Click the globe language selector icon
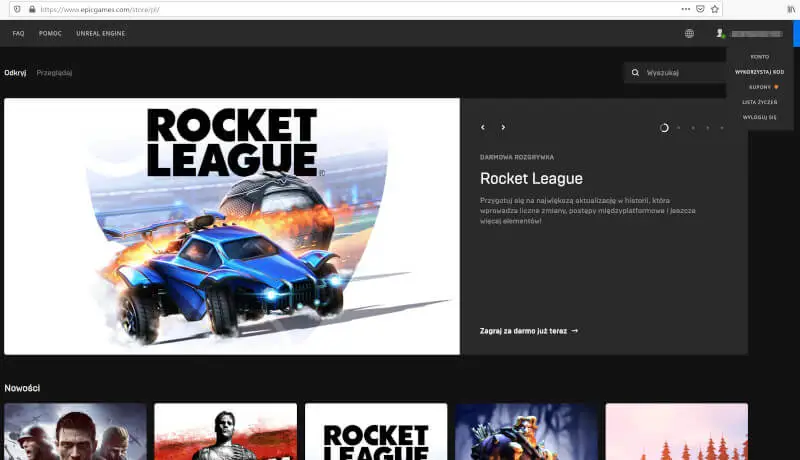 click(689, 33)
